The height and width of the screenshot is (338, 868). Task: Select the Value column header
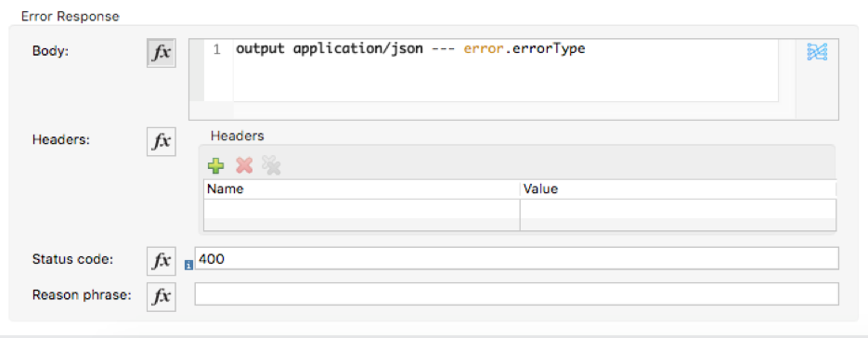point(678,188)
